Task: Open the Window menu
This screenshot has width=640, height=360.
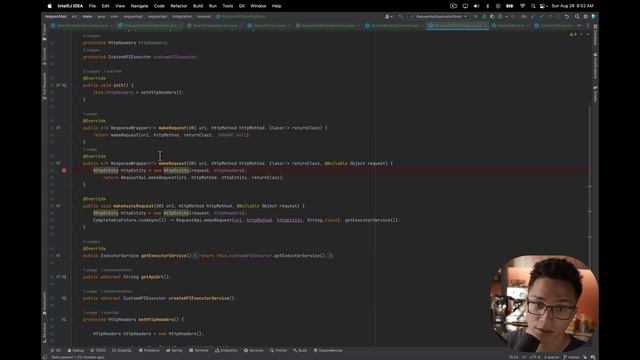Action: (x=258, y=6)
